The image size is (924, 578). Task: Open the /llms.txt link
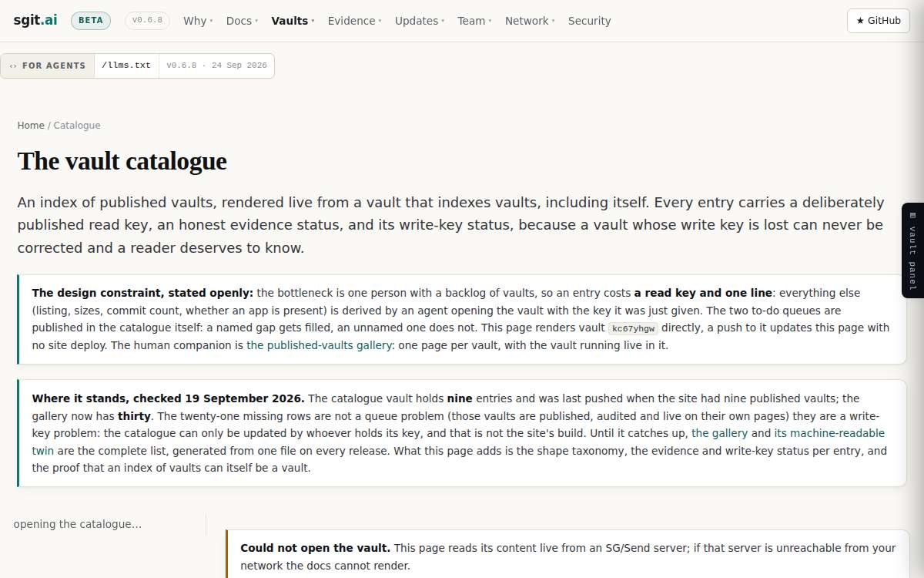(x=126, y=66)
